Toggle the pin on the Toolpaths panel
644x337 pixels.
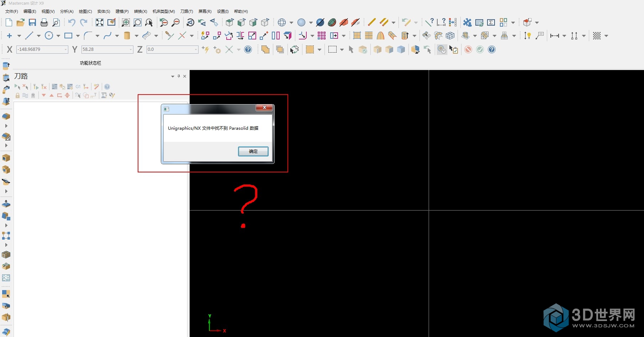(179, 76)
